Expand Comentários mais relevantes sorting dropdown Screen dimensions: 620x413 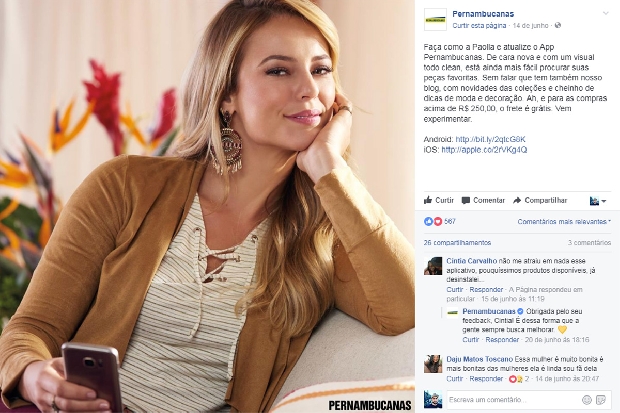click(564, 222)
